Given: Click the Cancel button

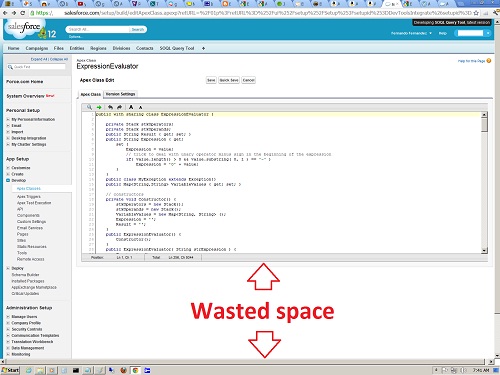Looking at the screenshot, I should click(249, 80).
